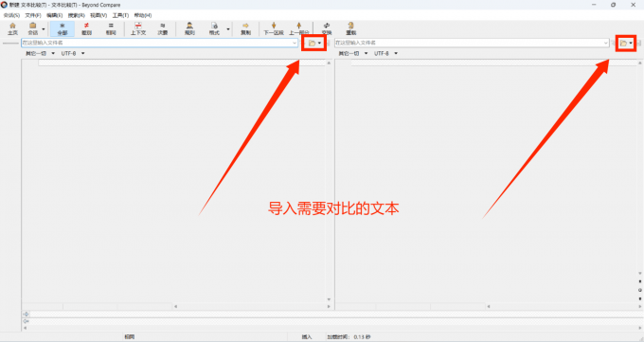Open the 文件(F) menu
The width and height of the screenshot is (644, 342).
tap(33, 15)
